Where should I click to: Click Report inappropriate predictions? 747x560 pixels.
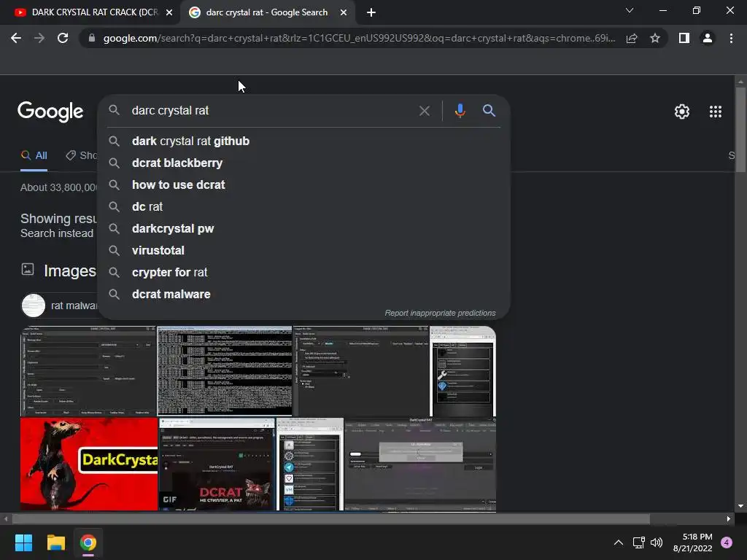[x=440, y=313]
